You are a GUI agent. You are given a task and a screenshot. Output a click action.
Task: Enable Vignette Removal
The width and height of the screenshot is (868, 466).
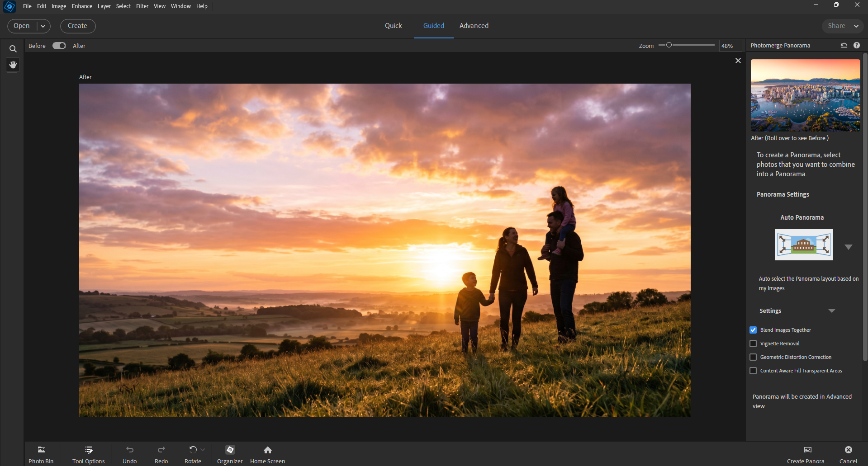pos(753,344)
